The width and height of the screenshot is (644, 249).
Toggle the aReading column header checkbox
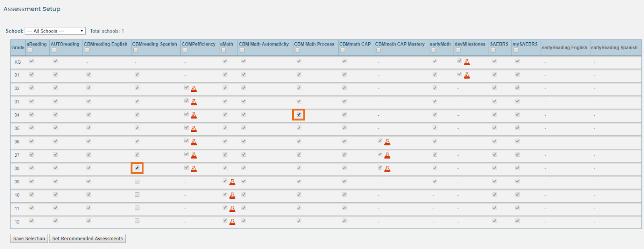(30, 50)
